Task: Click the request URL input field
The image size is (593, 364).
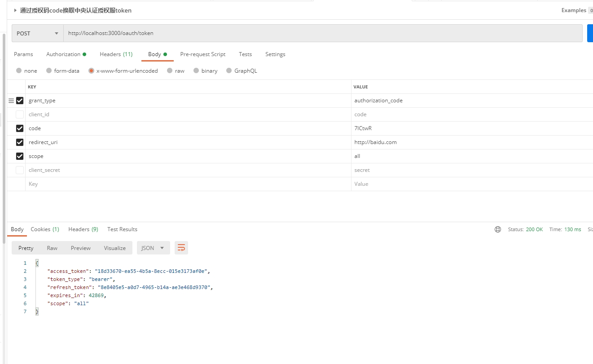Action: [x=323, y=33]
